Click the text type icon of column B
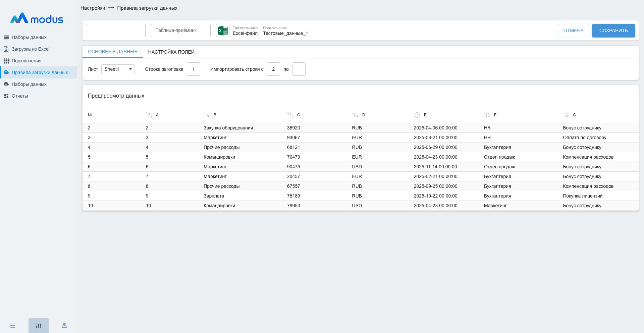644x333 pixels. click(207, 115)
